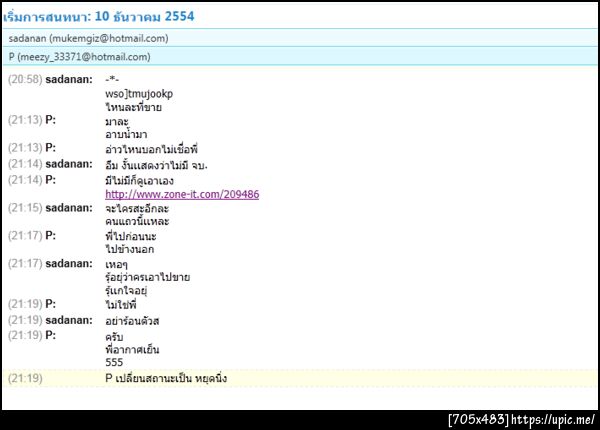Select the '555' message

[x=114, y=362]
